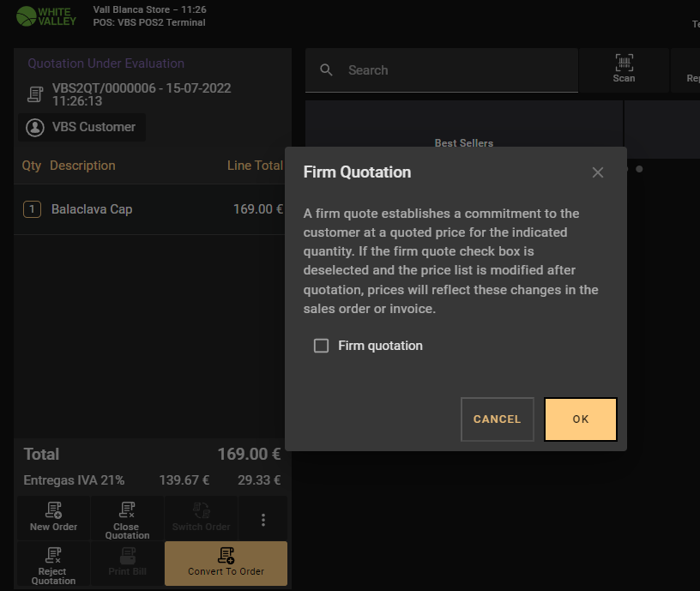Click the Close Quotation icon button
Image resolution: width=700 pixels, height=591 pixels.
(127, 511)
